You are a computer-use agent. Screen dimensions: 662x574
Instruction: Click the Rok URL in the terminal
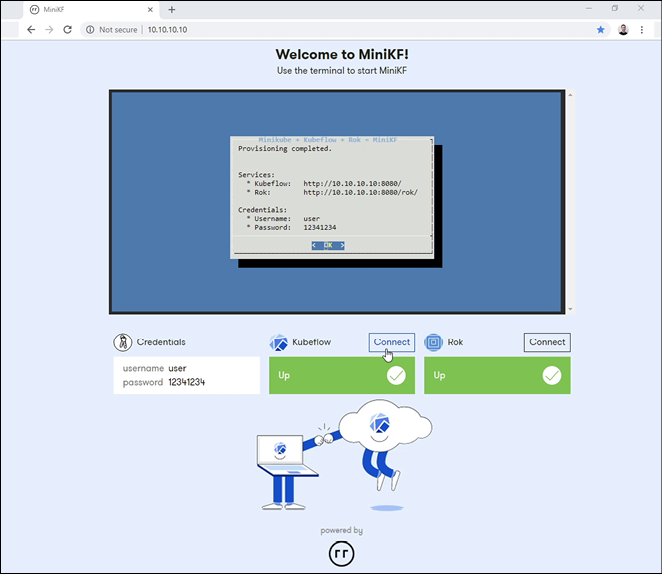click(361, 192)
